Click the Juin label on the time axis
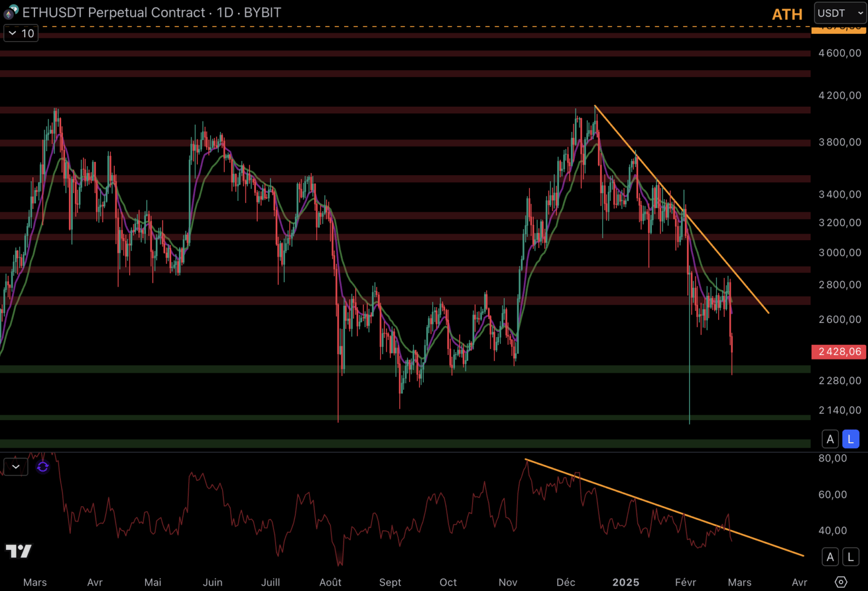Viewport: 868px width, 591px height. pyautogui.click(x=212, y=582)
